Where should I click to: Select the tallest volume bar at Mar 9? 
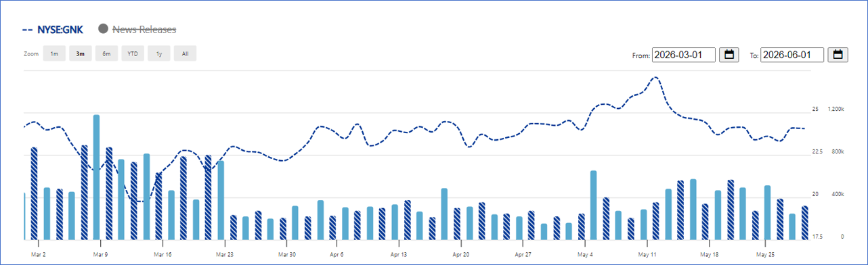click(96, 177)
